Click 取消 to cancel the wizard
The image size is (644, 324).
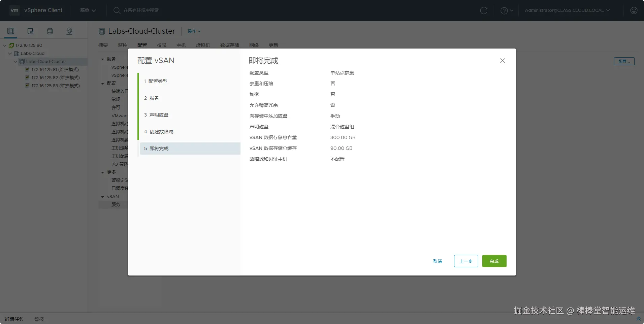(x=438, y=261)
